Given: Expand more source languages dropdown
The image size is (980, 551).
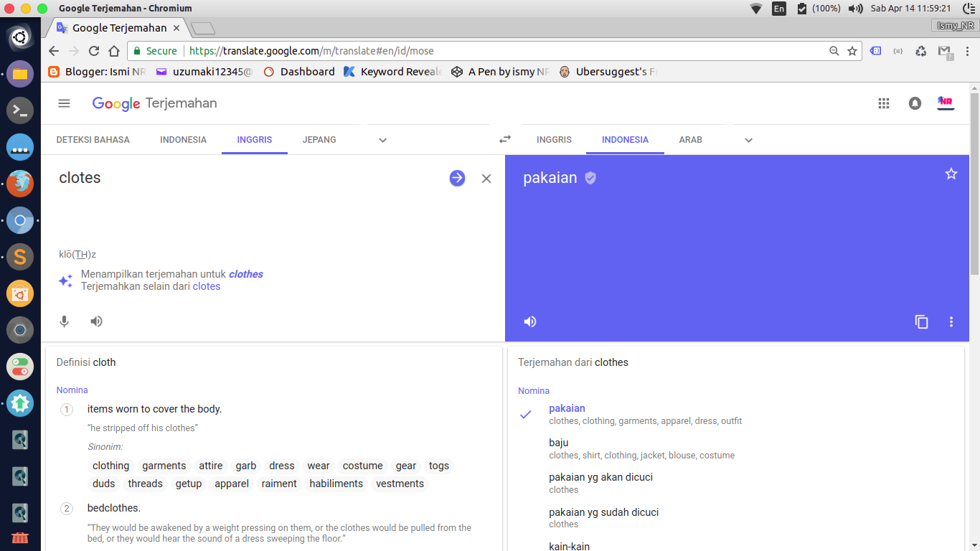Looking at the screenshot, I should [x=383, y=140].
